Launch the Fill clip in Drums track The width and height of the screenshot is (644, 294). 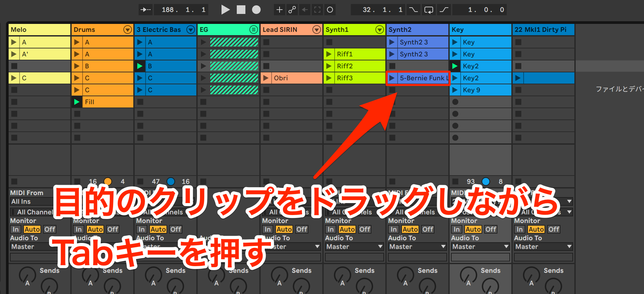[x=77, y=102]
